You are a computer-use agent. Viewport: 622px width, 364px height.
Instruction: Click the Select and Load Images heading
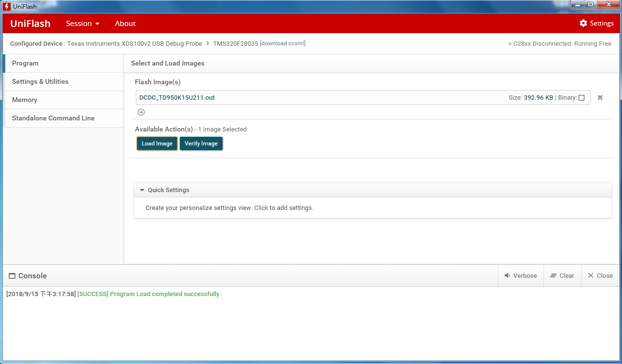[168, 63]
